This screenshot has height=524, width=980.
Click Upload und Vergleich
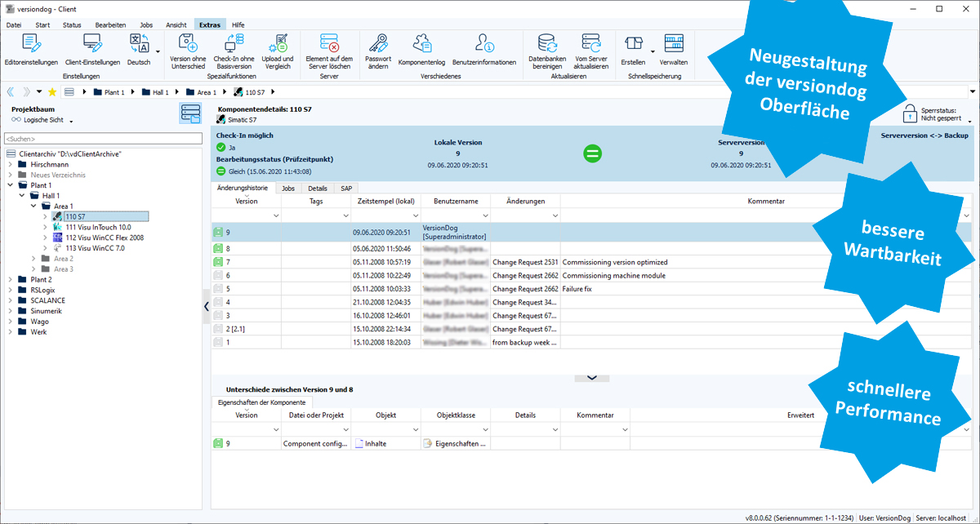tap(278, 51)
